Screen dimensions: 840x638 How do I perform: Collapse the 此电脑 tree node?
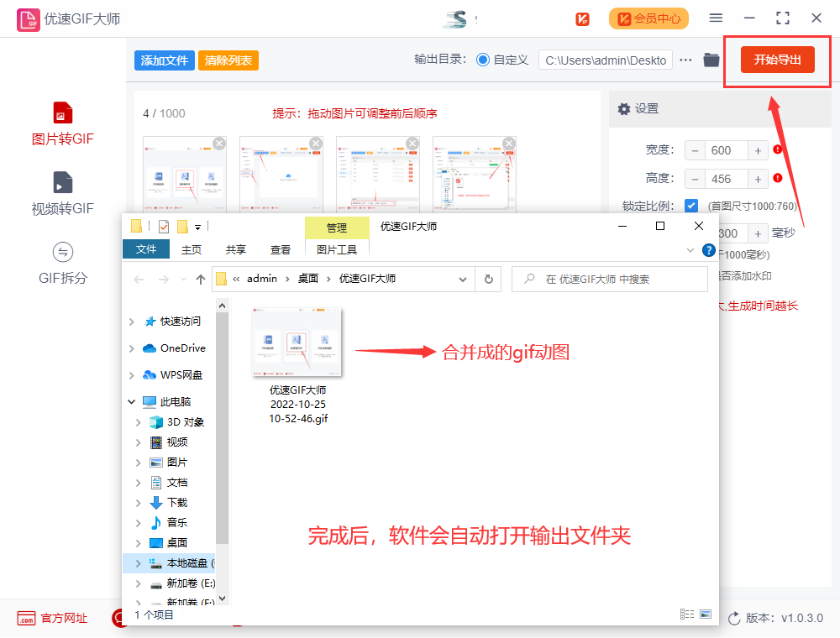click(x=132, y=402)
